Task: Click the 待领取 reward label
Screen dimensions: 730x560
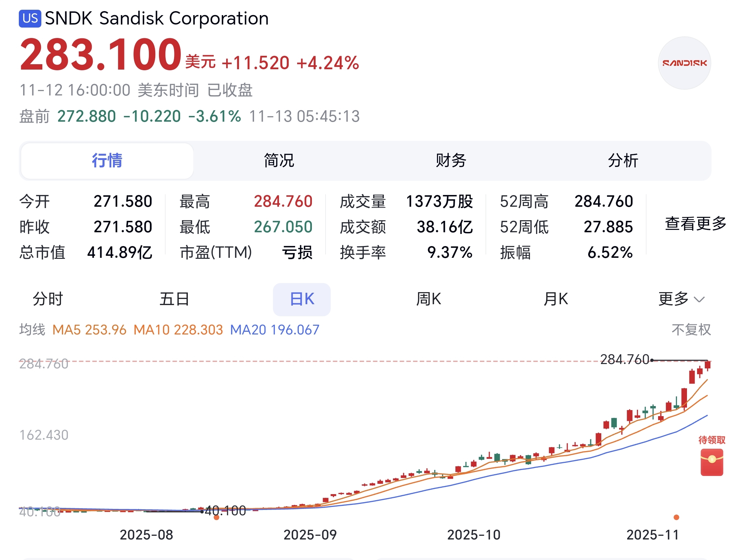Action: click(x=712, y=440)
